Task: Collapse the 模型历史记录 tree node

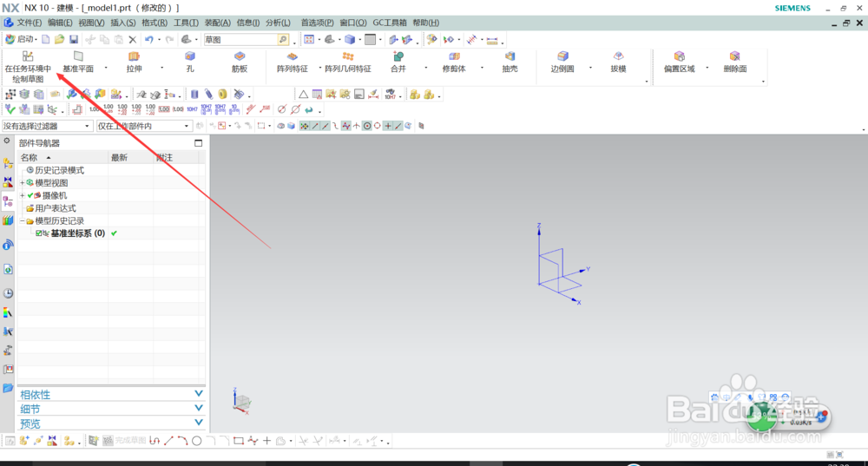Action: [23, 220]
